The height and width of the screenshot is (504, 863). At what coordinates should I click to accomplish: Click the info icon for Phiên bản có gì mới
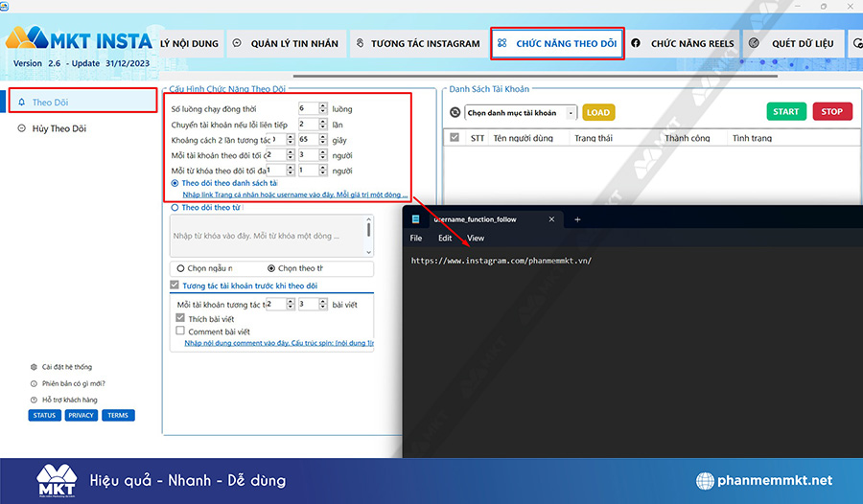pos(34,383)
